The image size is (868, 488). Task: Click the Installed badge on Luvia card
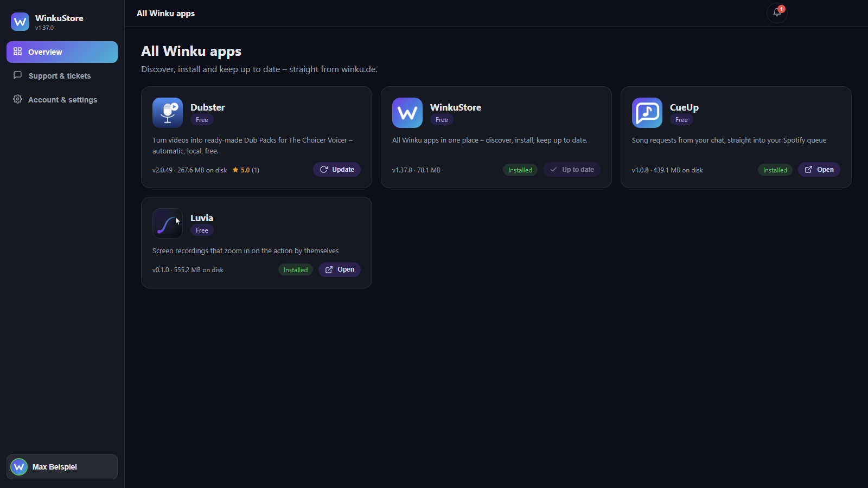coord(296,270)
